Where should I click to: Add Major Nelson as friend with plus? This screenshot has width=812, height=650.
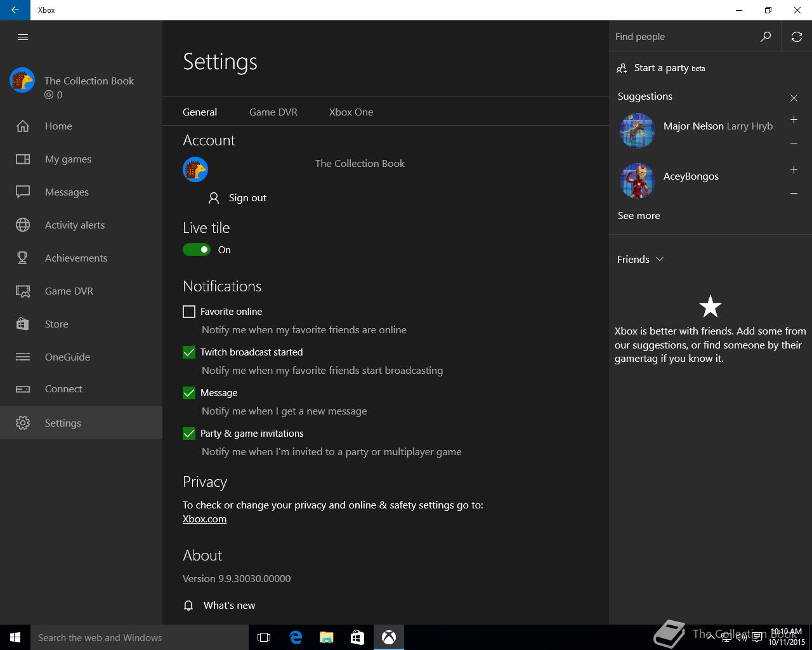794,119
